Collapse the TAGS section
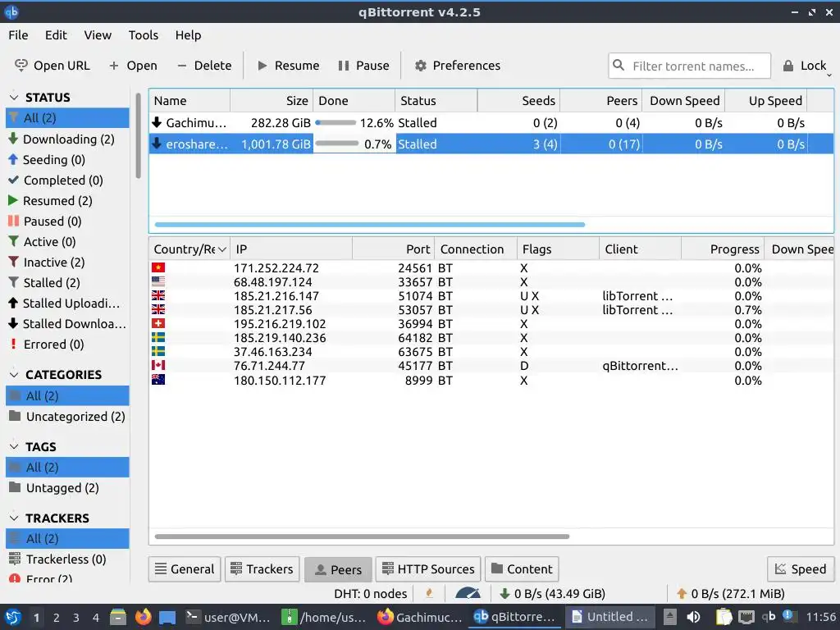 tap(15, 446)
